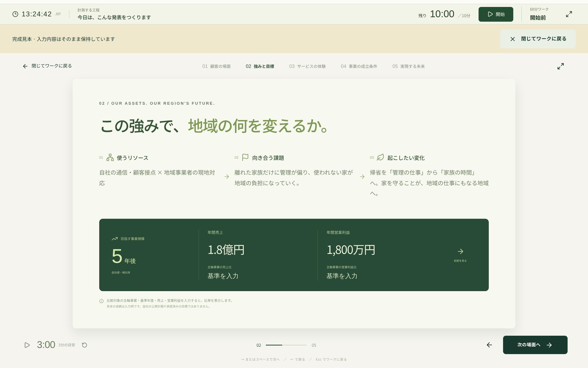Click the fullscreen expand icon in top bar
Image resolution: width=588 pixels, height=368 pixels.
[x=569, y=14]
